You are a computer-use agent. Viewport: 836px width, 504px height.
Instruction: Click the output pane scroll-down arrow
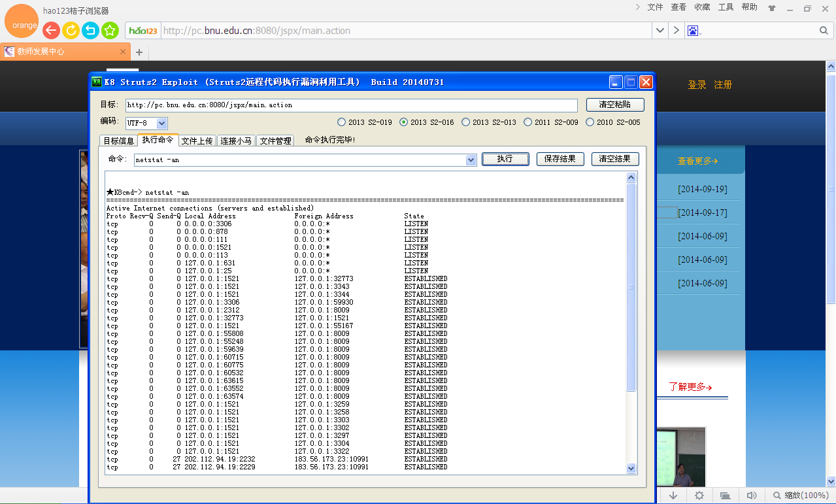tap(631, 468)
